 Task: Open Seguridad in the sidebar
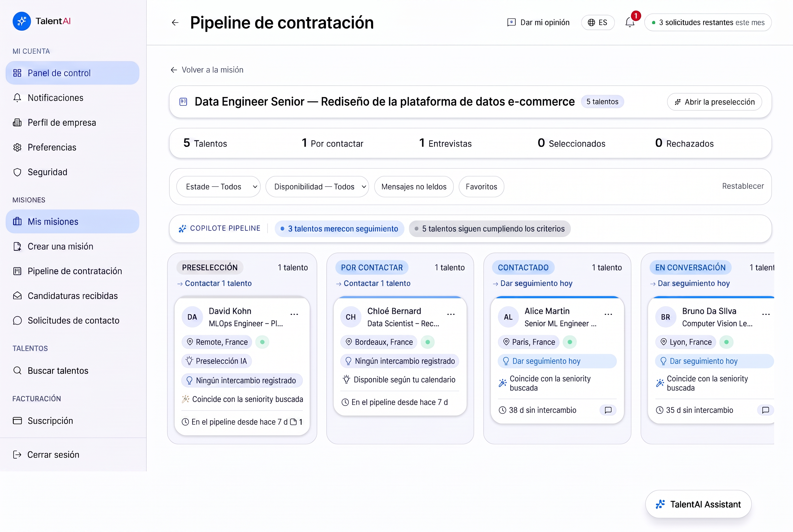(72, 172)
